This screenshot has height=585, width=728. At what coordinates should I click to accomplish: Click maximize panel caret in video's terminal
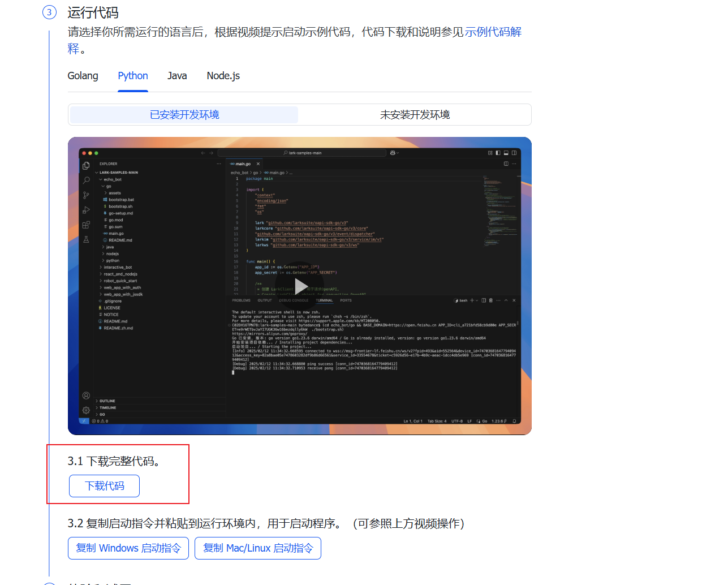coord(506,300)
